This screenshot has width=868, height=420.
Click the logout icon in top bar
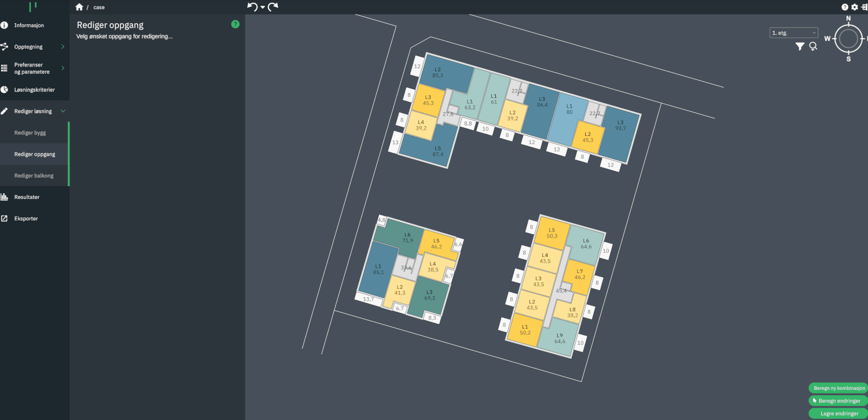pos(864,7)
